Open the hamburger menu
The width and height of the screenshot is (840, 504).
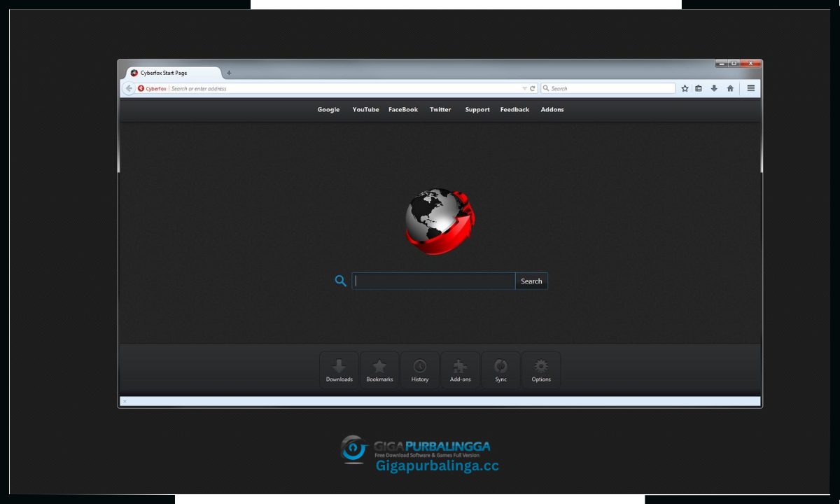[750, 88]
